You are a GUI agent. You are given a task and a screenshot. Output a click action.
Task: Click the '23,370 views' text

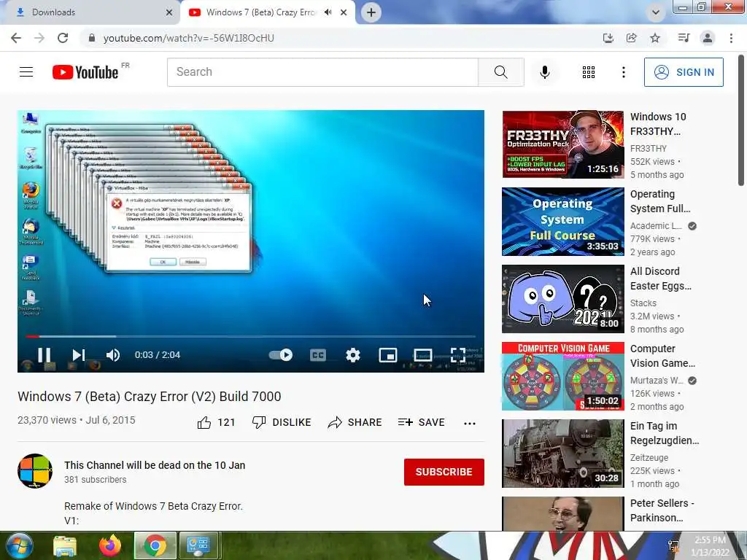click(47, 420)
